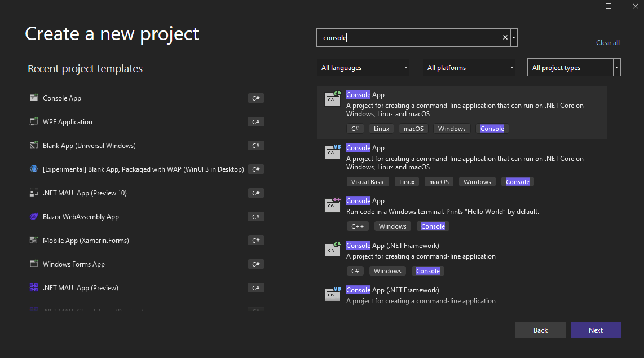The width and height of the screenshot is (644, 358).
Task: Click the Clear all link
Action: (607, 43)
